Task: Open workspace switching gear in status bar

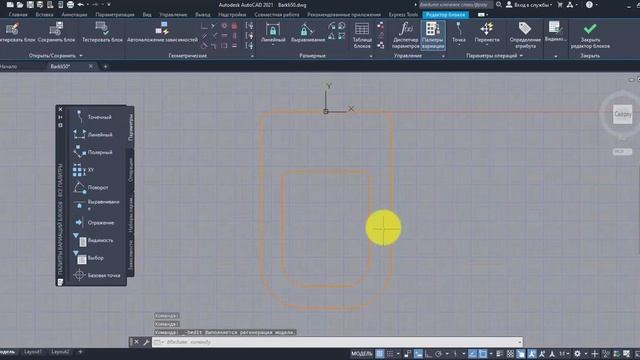Action: pyautogui.click(x=577, y=353)
